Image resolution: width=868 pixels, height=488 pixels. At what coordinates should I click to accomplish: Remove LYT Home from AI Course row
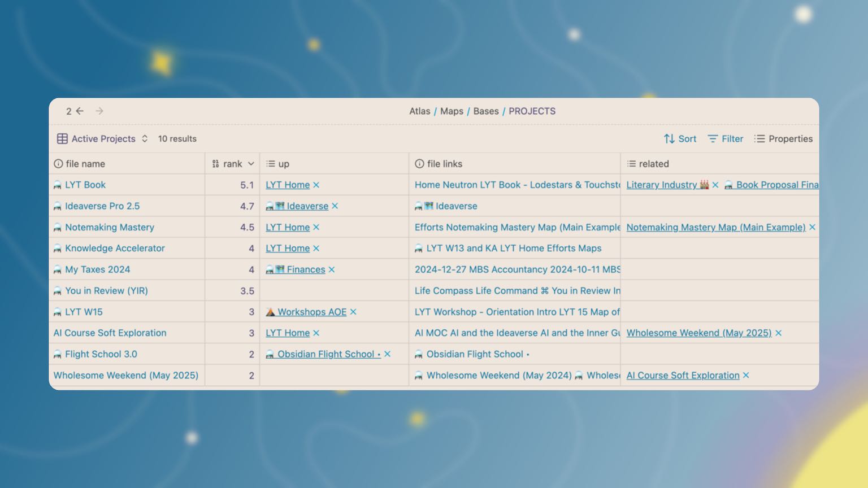coord(316,333)
